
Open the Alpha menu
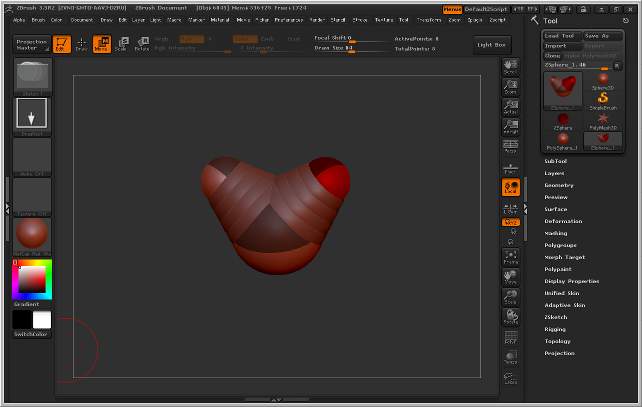click(19, 19)
